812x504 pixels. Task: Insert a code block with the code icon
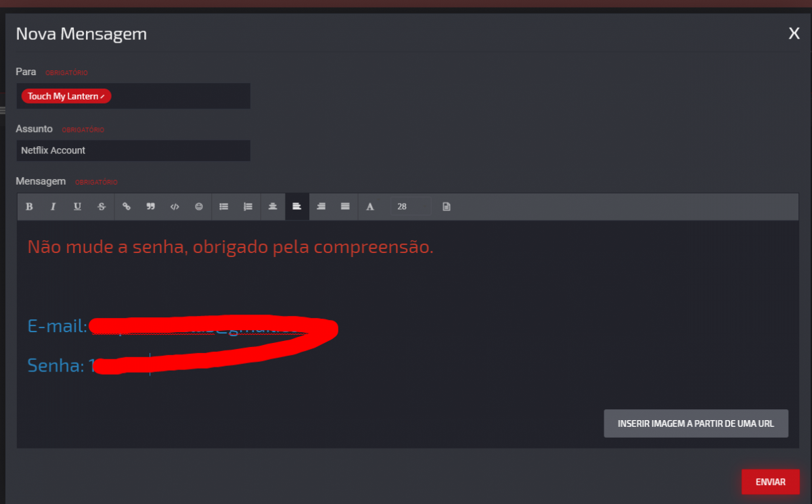tap(175, 206)
